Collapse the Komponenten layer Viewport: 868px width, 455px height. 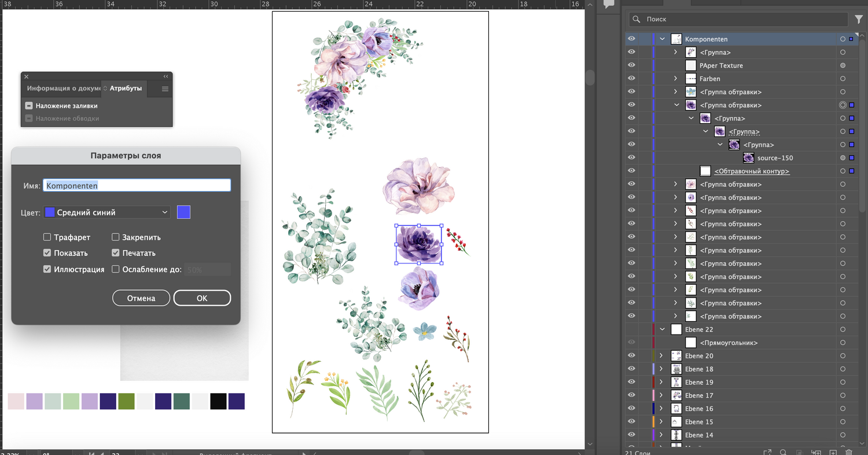[662, 39]
